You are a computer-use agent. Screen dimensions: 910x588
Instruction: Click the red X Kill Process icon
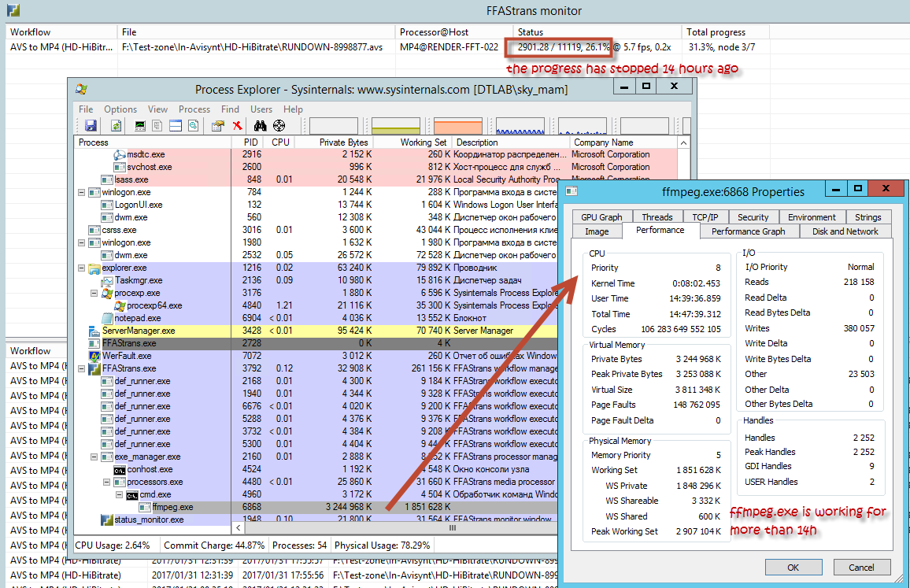237,125
